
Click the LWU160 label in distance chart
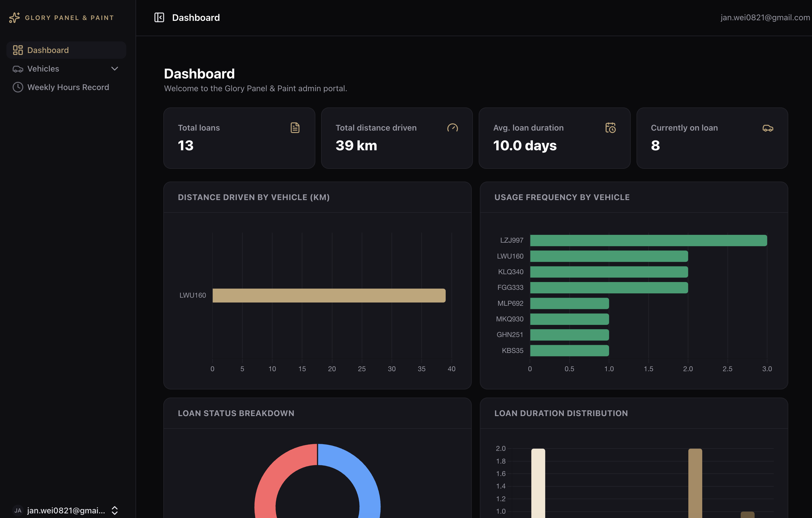[x=193, y=295]
